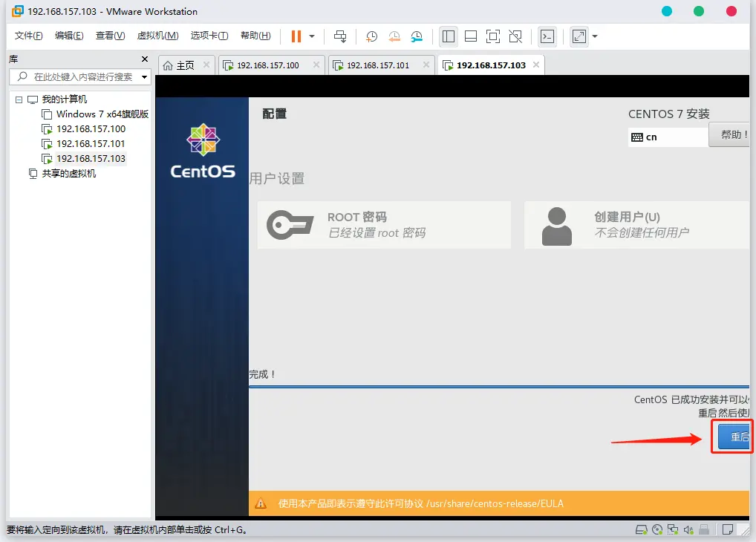The height and width of the screenshot is (542, 756).
Task: Open the console view icon
Action: (x=547, y=36)
